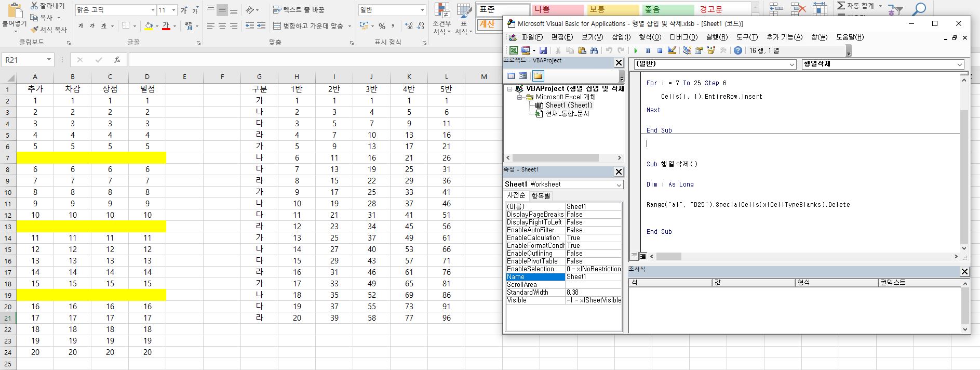Click the Break pause icon in the VBA toolbar
Viewport: 980px width, 370px height.
click(x=648, y=50)
